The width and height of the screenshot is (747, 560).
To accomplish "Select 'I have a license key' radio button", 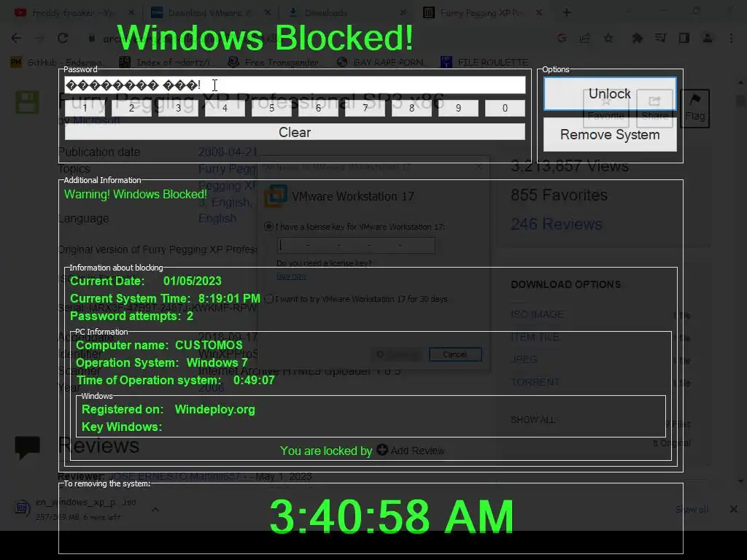I will [268, 227].
